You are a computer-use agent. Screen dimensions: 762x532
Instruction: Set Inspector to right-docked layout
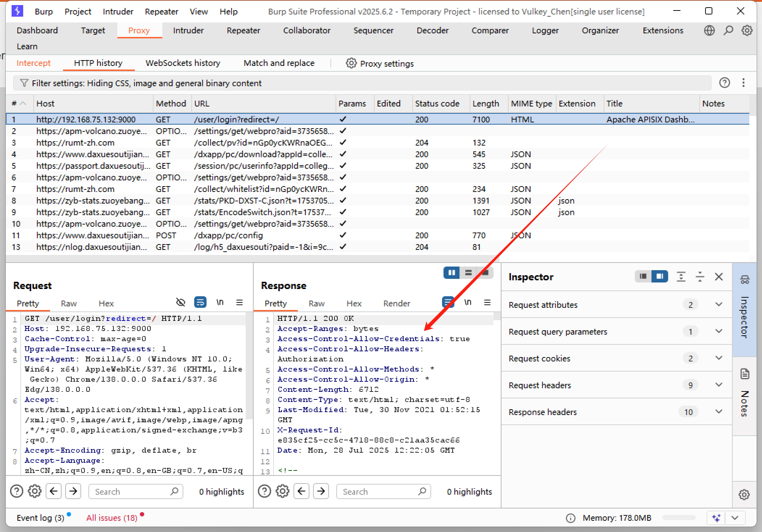point(659,277)
